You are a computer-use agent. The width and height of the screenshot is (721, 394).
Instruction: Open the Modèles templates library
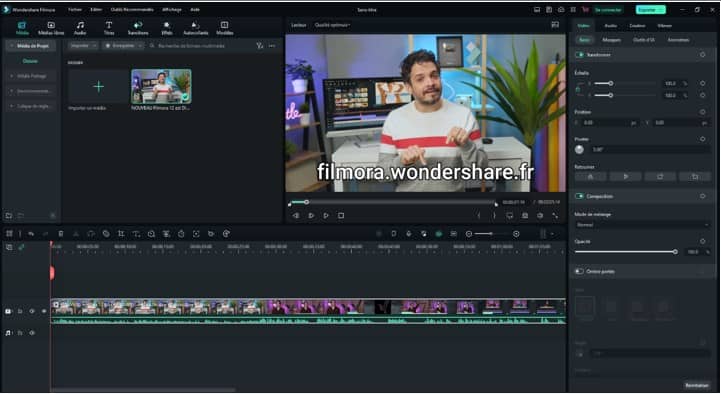224,28
